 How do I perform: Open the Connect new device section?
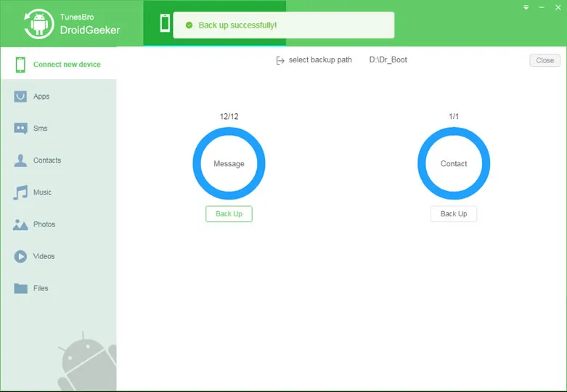tap(67, 65)
